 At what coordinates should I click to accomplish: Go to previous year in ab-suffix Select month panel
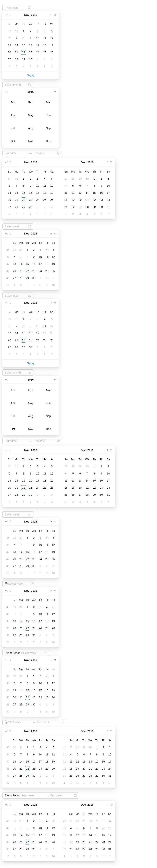[x=6, y=379]
